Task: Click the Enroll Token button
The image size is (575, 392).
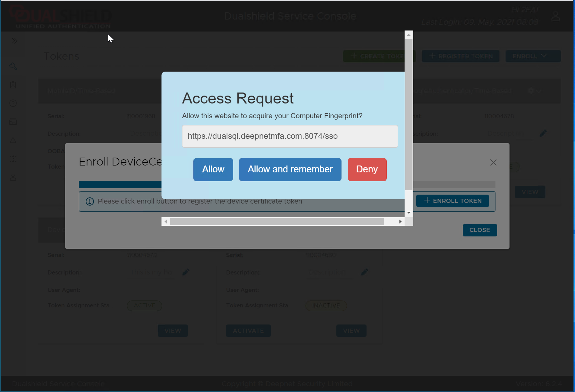Action: 453,201
